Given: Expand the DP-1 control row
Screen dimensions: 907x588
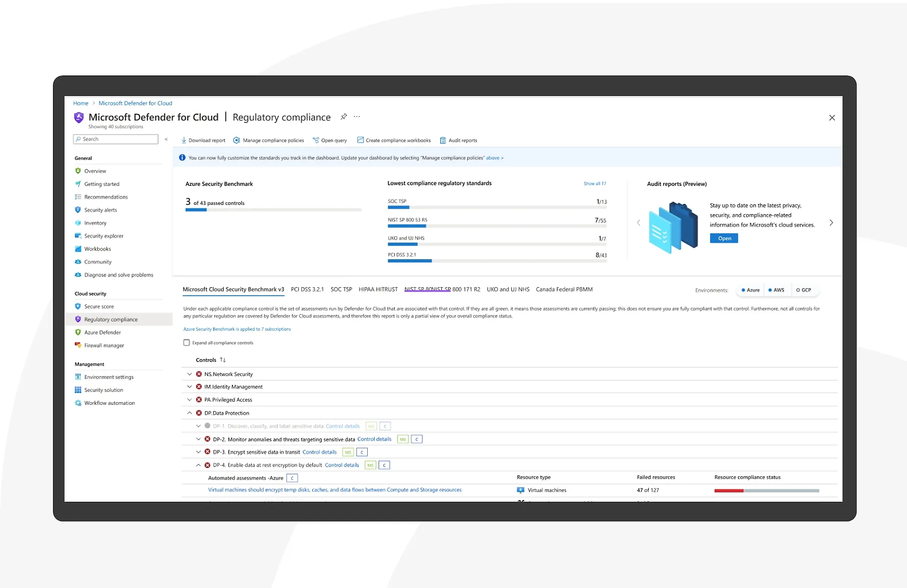Looking at the screenshot, I should [x=199, y=426].
